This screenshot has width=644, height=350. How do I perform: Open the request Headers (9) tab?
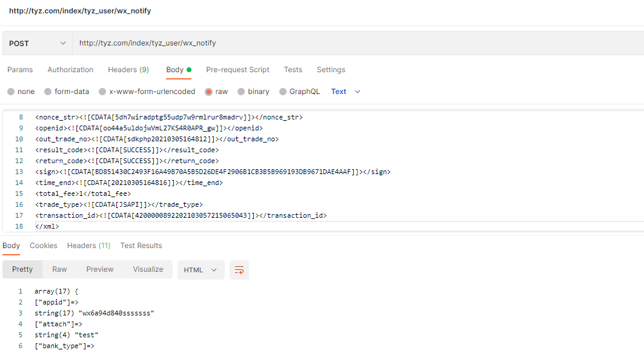[x=128, y=70]
